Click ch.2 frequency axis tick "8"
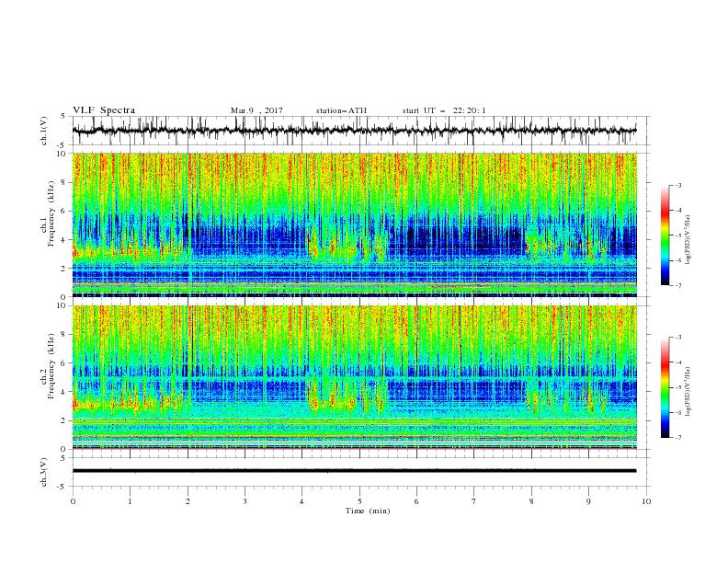 pos(63,335)
